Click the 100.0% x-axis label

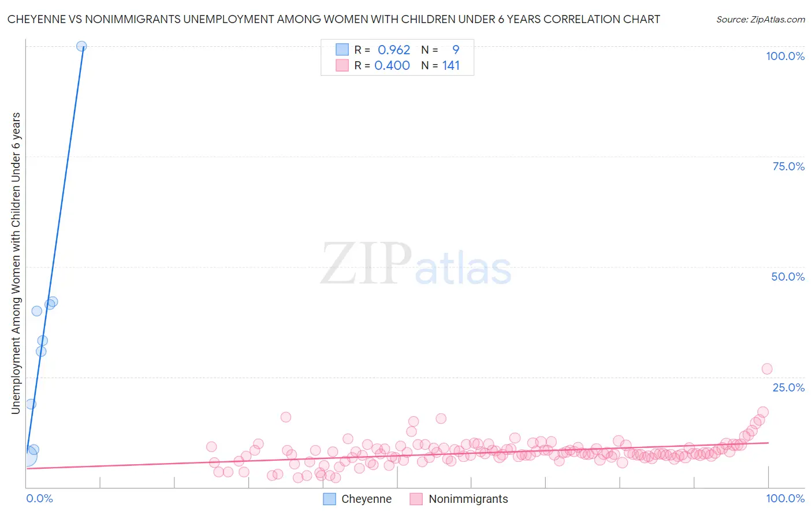coord(785,498)
